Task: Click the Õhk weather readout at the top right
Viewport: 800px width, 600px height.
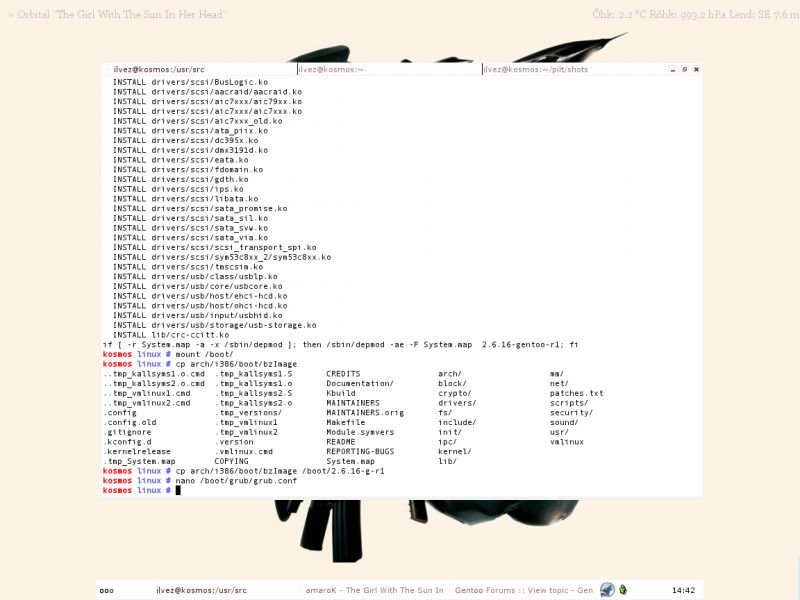Action: click(696, 14)
